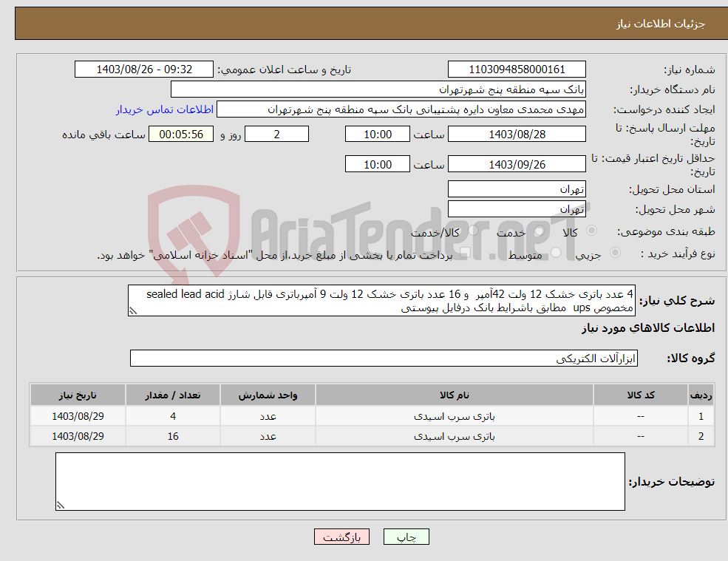Click the days remaining field showing 2
This screenshot has height=561, width=728.
pyautogui.click(x=276, y=135)
